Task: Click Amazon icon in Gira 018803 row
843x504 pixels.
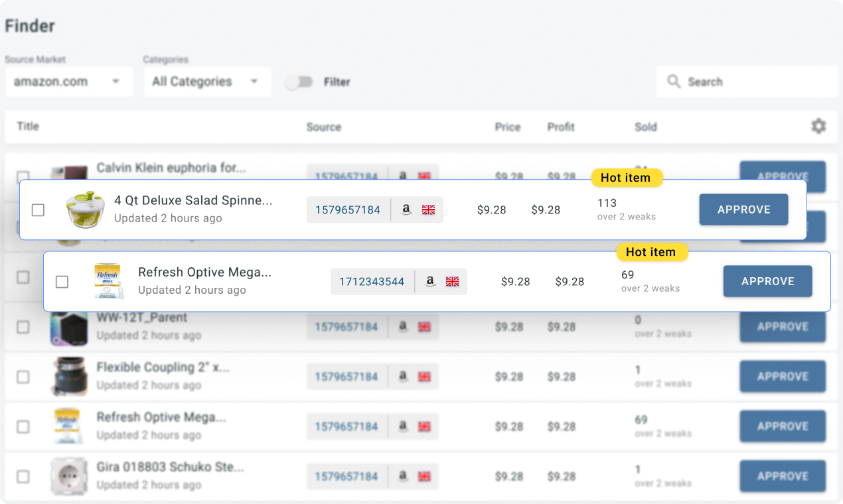Action: (402, 476)
